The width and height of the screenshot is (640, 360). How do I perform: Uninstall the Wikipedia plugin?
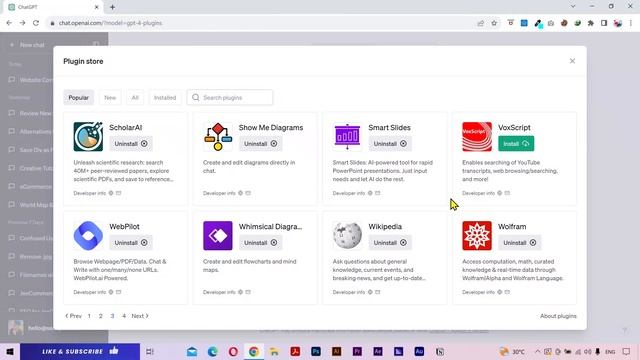[390, 242]
